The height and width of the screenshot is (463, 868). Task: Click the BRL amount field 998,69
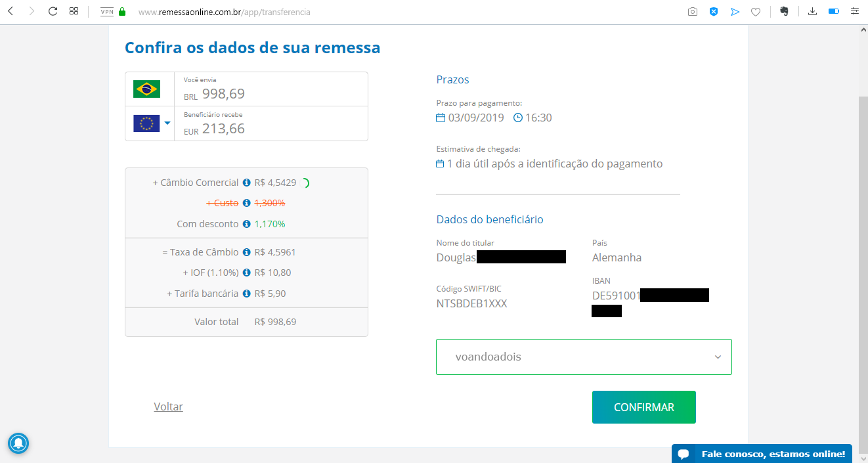pos(271,89)
